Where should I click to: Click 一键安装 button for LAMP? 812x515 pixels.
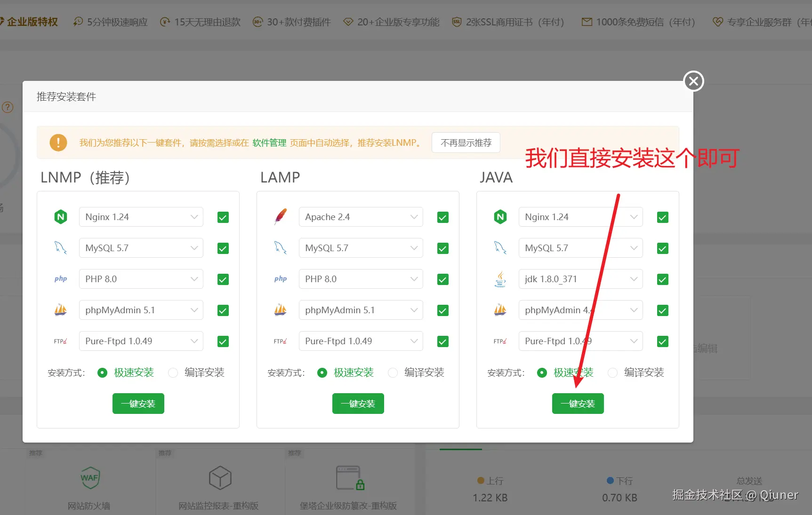(358, 404)
